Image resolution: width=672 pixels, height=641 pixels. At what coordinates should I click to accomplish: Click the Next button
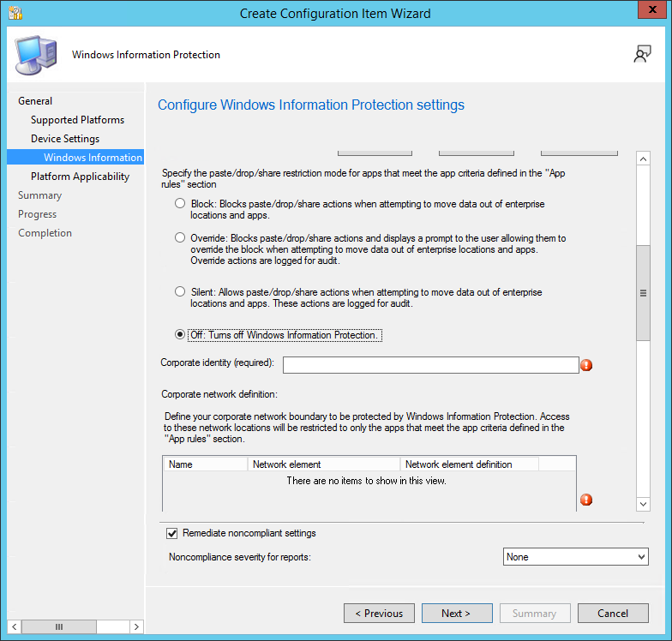pos(456,613)
